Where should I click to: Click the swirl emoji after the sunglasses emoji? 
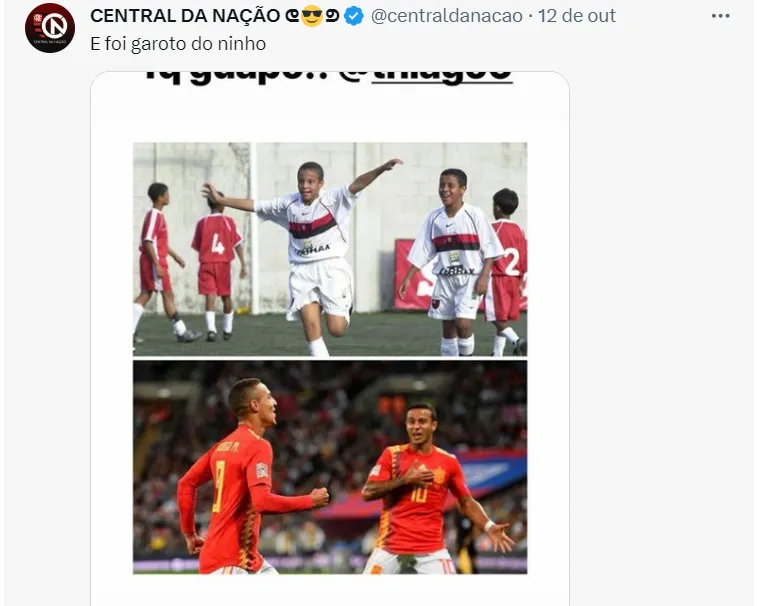point(333,17)
